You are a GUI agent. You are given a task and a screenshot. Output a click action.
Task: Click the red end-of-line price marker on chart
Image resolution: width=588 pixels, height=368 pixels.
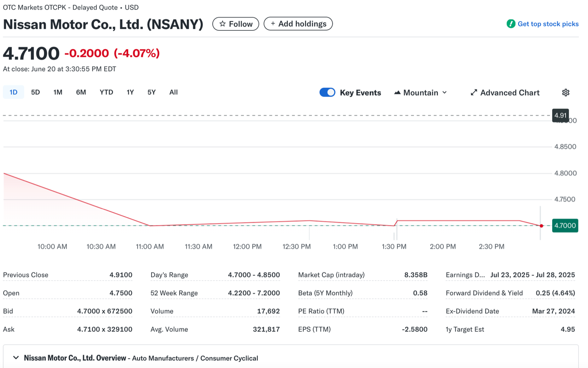coord(542,226)
